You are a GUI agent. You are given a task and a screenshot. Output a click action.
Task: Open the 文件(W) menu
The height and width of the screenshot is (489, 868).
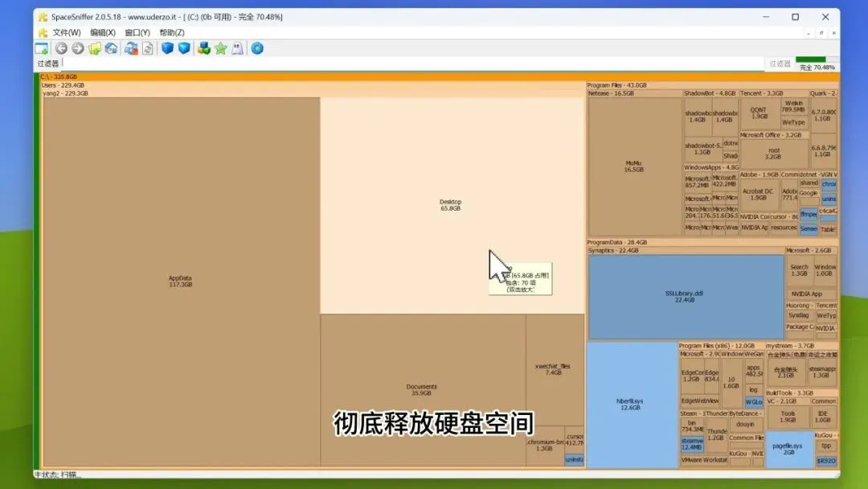click(x=67, y=33)
